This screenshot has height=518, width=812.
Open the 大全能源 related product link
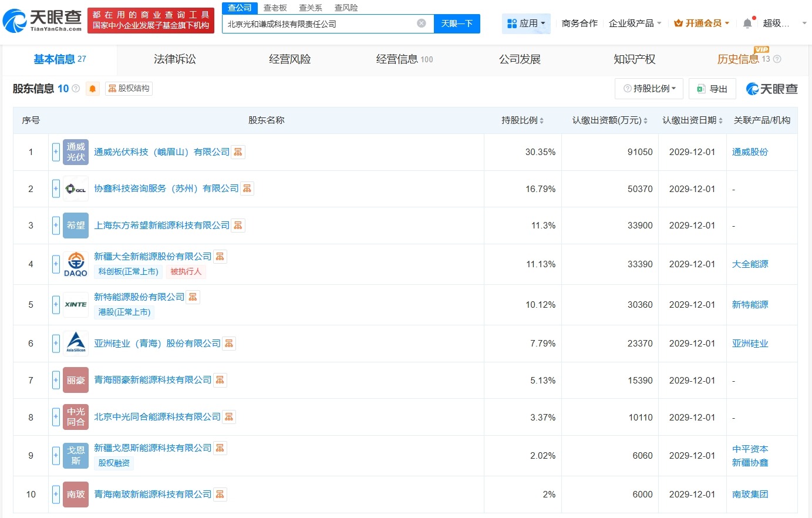coord(750,264)
